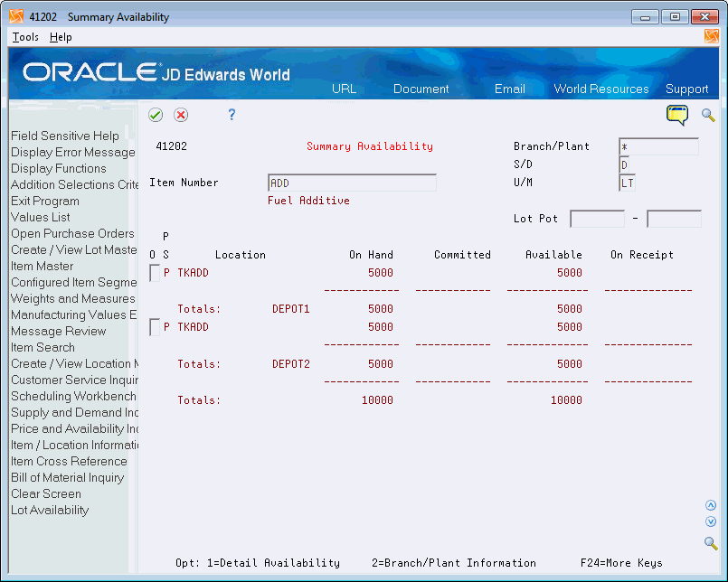Open World Resources in the banner
Viewport: 728px width, 582px height.
click(600, 89)
